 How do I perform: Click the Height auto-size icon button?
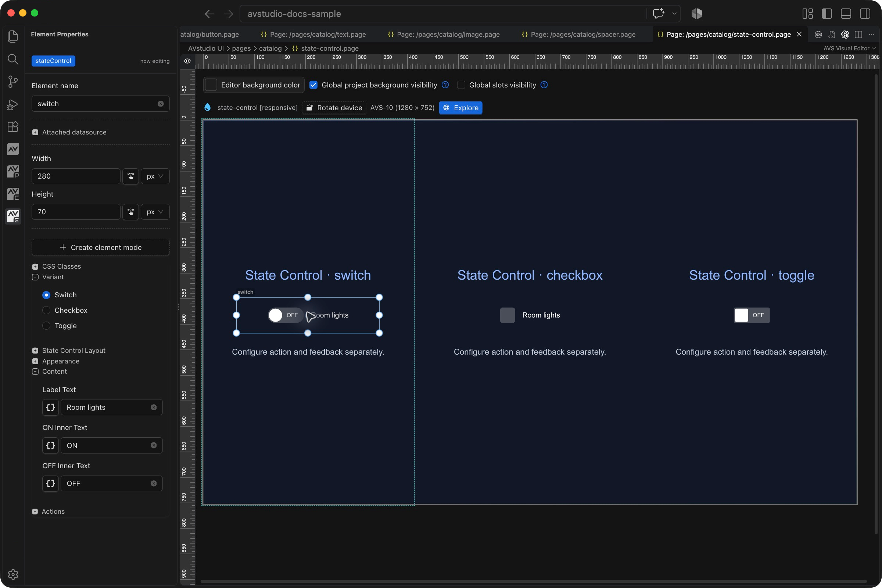130,212
